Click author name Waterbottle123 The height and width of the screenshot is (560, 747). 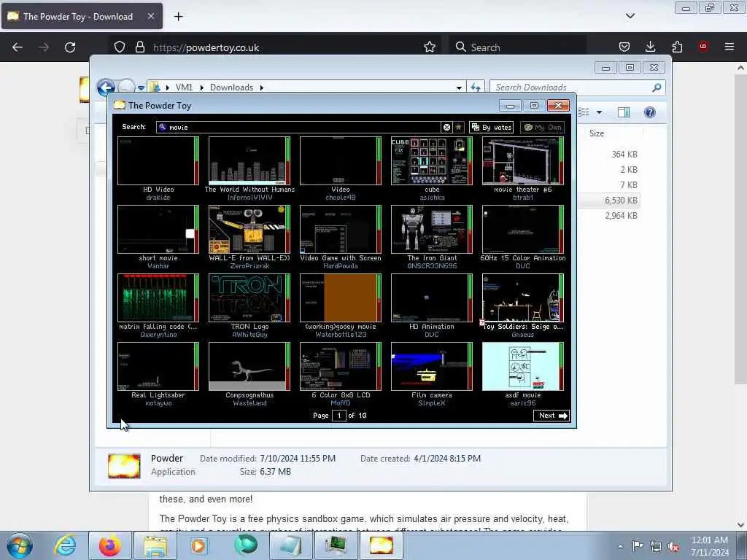[x=341, y=334]
